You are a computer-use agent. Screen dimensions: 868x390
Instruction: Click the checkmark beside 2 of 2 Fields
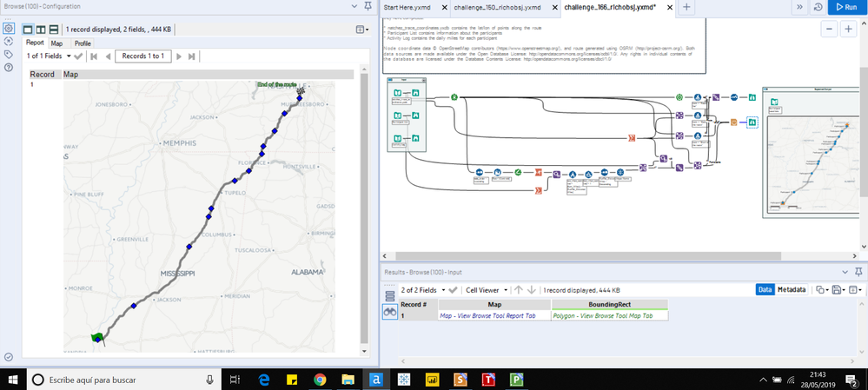point(453,290)
